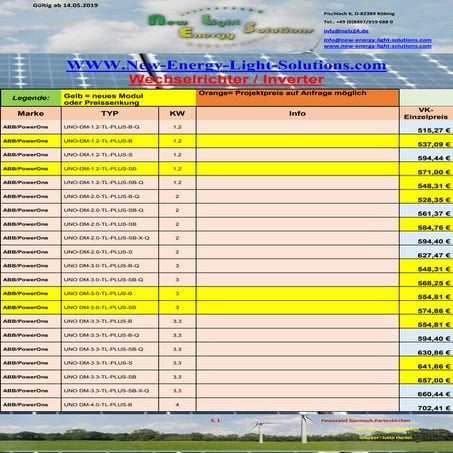Click the 'Gelb = neues Modul oder Preissenkung' cell

click(129, 98)
